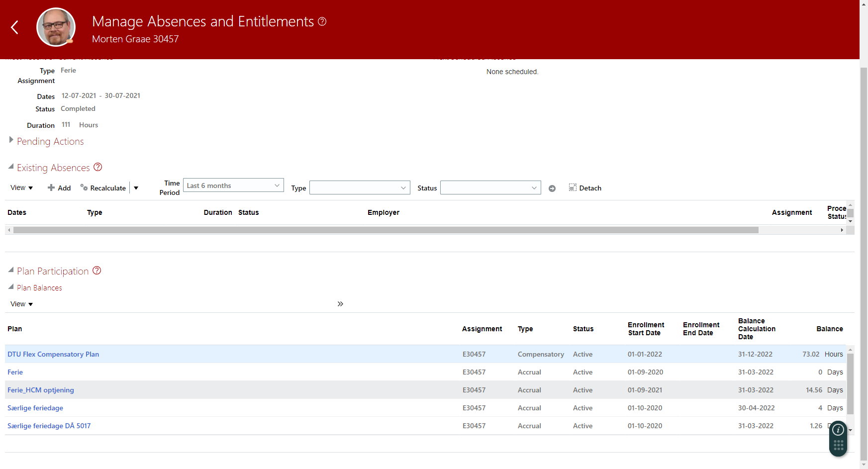Click the Dates column header
Viewport: 868px width, 469px height.
(17, 212)
